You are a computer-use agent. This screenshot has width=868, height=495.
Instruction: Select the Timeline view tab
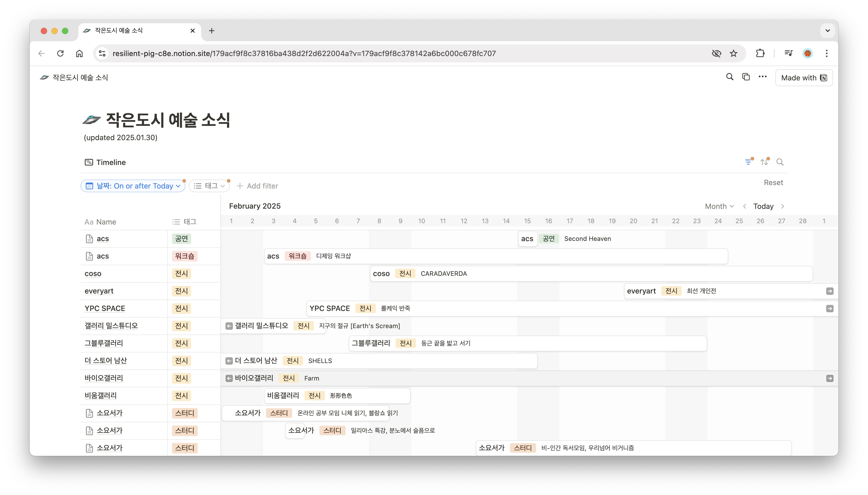(105, 162)
